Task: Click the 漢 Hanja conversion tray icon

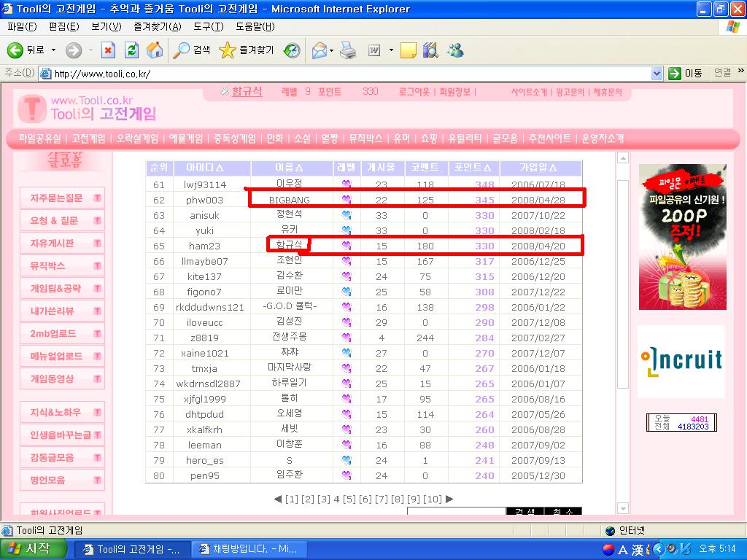Action: click(x=638, y=550)
